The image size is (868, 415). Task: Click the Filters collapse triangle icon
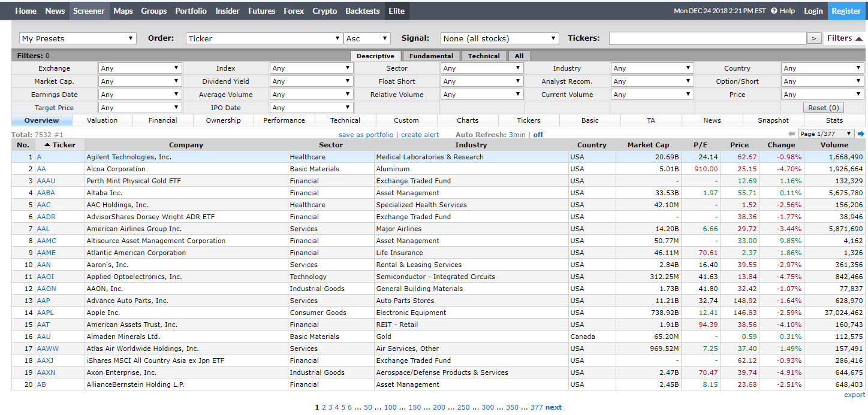[859, 38]
